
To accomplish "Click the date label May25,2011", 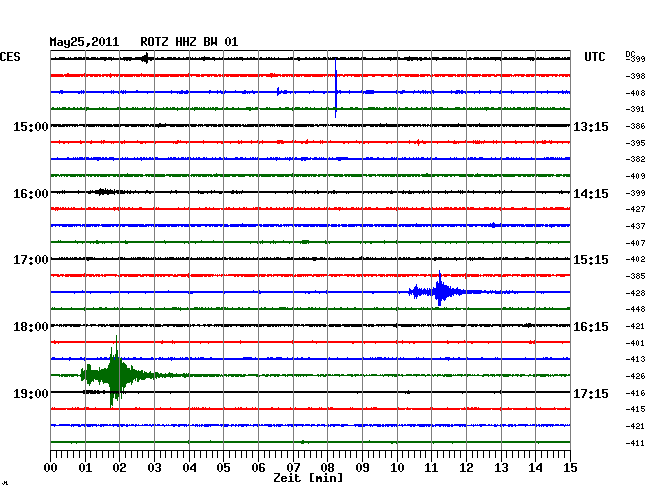I will [x=84, y=42].
